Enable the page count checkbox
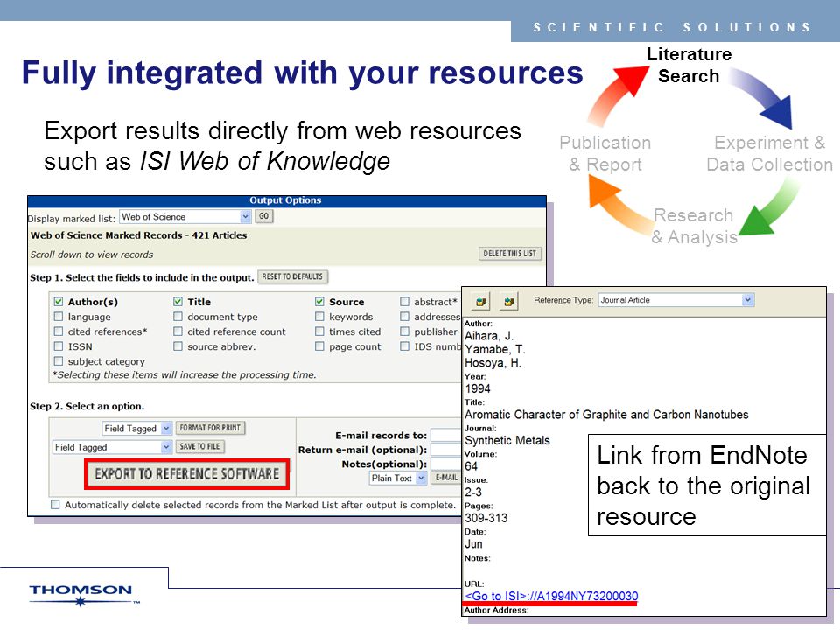The height and width of the screenshot is (630, 840). coord(319,346)
